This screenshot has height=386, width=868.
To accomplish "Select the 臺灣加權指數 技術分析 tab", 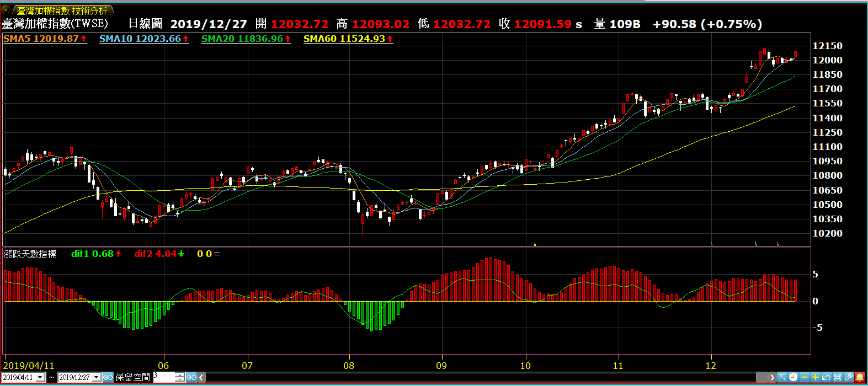I will tap(62, 10).
